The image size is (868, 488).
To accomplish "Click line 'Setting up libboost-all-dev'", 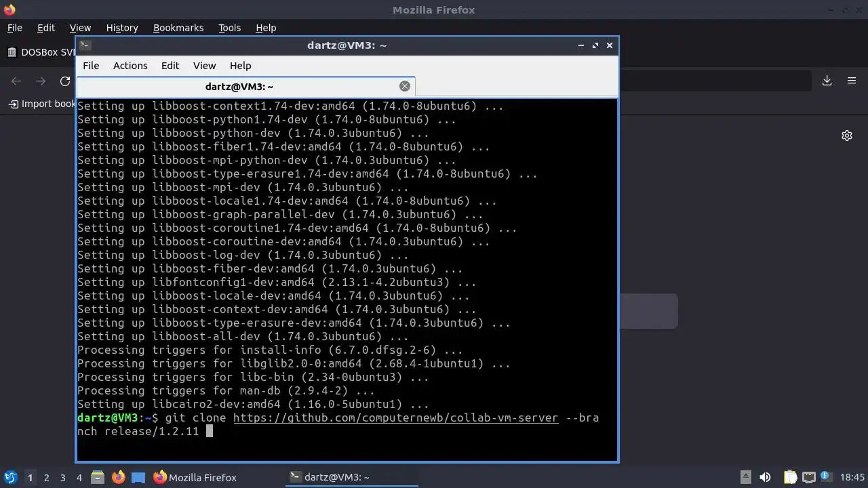I will pyautogui.click(x=243, y=337).
